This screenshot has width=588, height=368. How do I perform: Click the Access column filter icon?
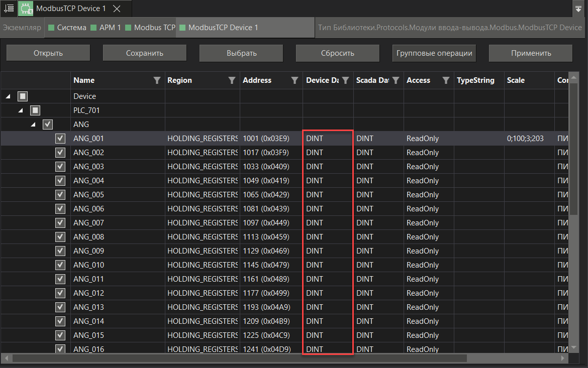[x=446, y=80]
